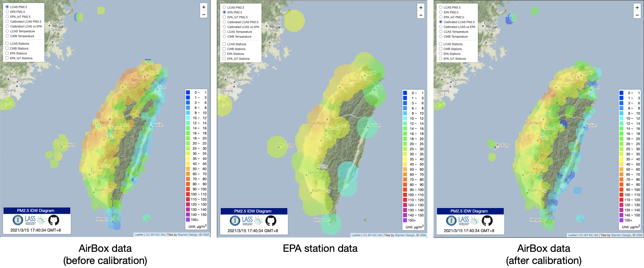
Task: Select Calibrated LCAS PM2.5 in left map
Action: point(7,21)
